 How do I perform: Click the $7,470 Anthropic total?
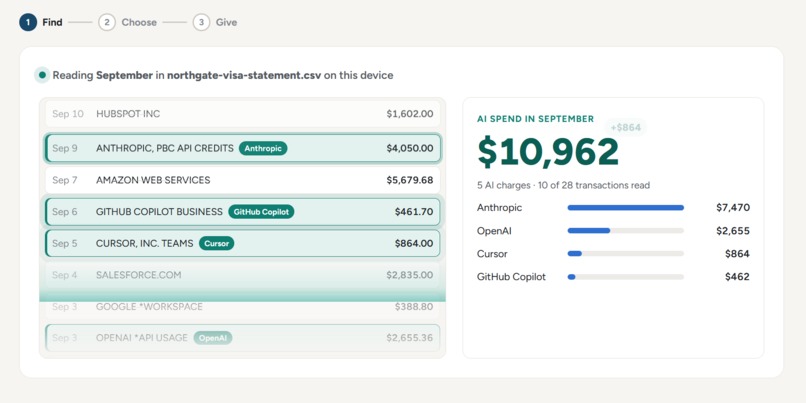[732, 208]
